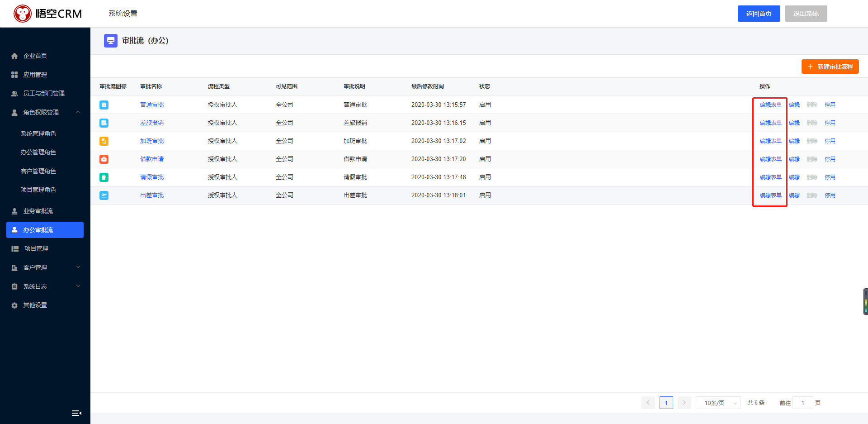Click 删除 in the 普通审批 row

812,105
